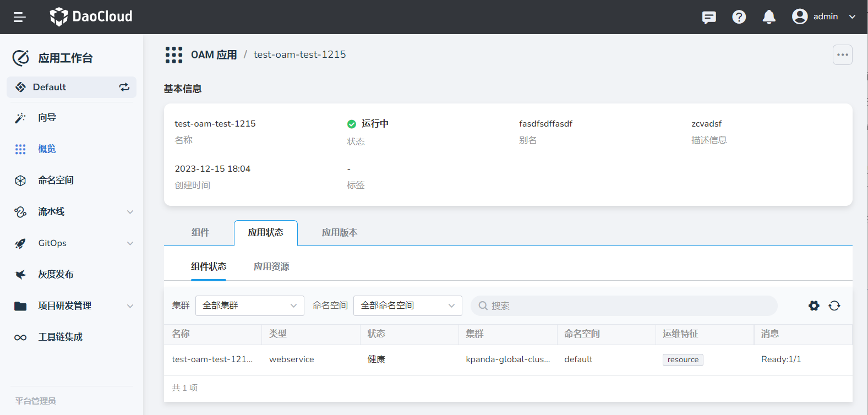The width and height of the screenshot is (868, 415).
Task: Select the 应用资源 sub-tab
Action: point(271,266)
